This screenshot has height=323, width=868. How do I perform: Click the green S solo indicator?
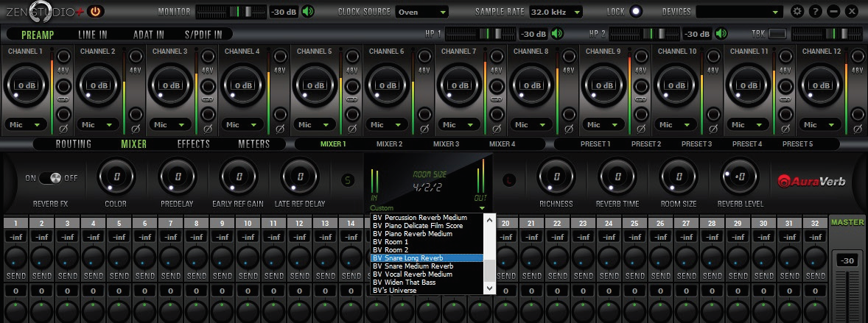[x=349, y=180]
